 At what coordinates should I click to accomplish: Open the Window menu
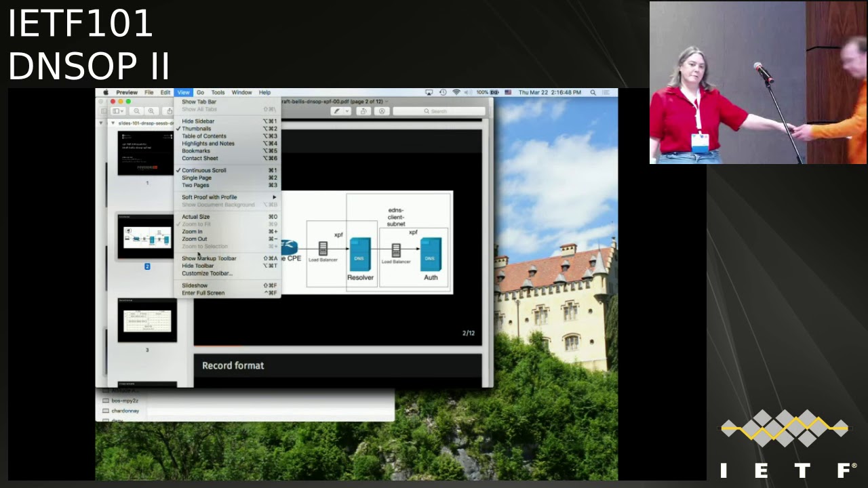241,92
